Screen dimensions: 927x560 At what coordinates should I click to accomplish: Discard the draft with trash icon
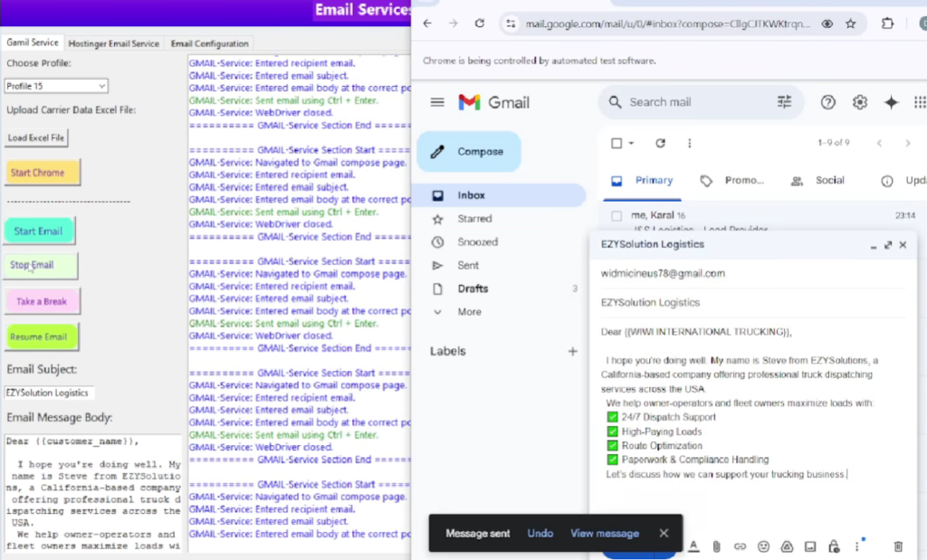point(898,546)
